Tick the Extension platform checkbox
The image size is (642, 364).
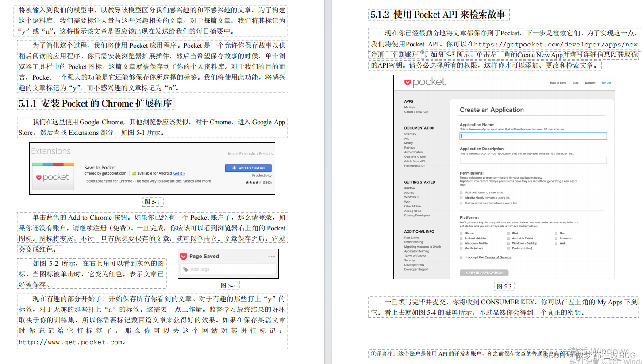556,238
